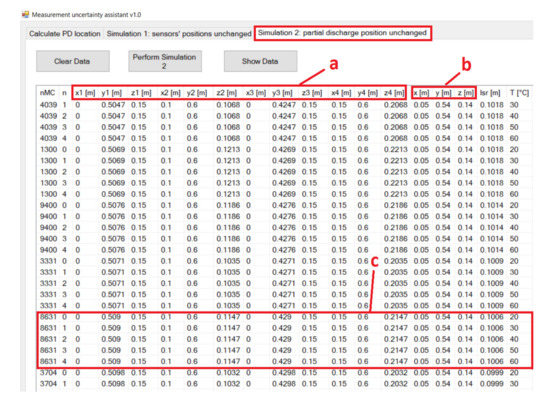
Task: Click the n column header
Action: click(64, 93)
